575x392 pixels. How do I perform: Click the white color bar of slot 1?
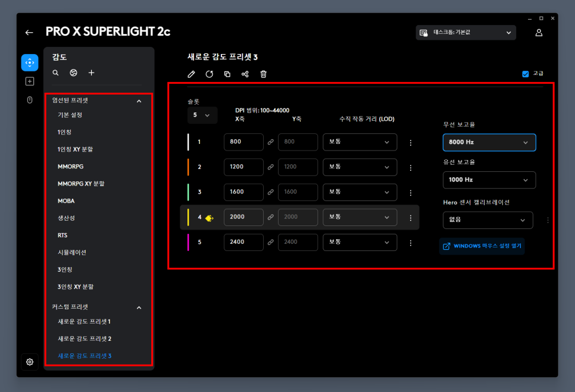pos(188,142)
